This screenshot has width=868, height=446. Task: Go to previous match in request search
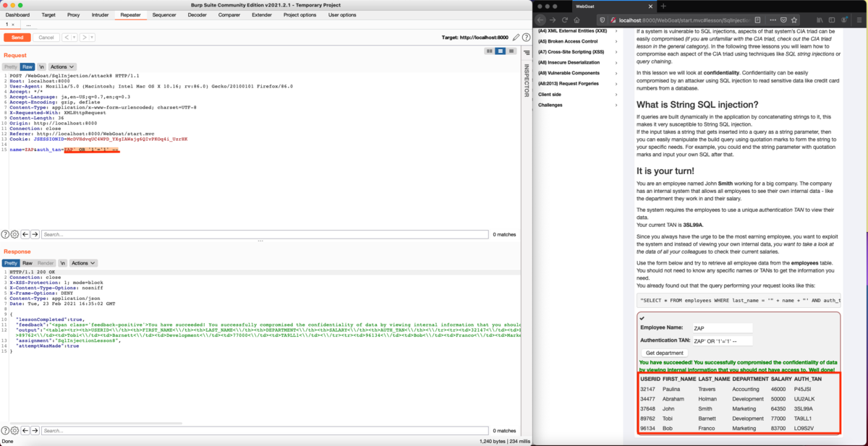25,234
